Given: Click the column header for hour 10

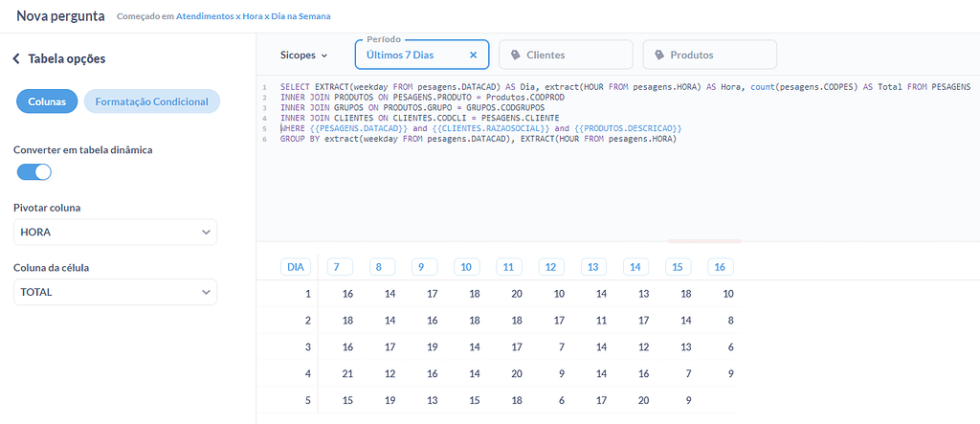Looking at the screenshot, I should 466,267.
